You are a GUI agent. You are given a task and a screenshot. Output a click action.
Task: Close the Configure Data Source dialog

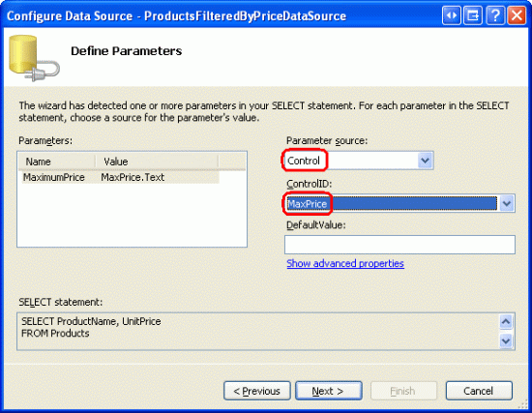click(x=517, y=15)
